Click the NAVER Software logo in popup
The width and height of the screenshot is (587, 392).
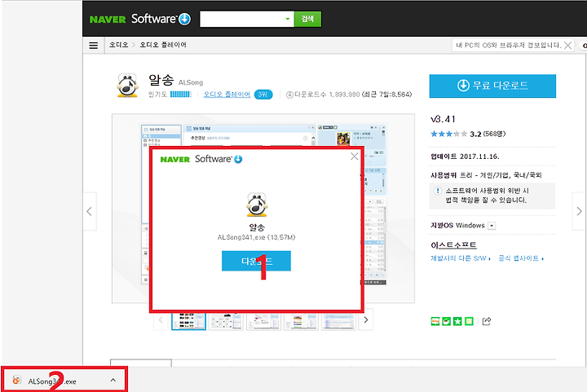(201, 159)
